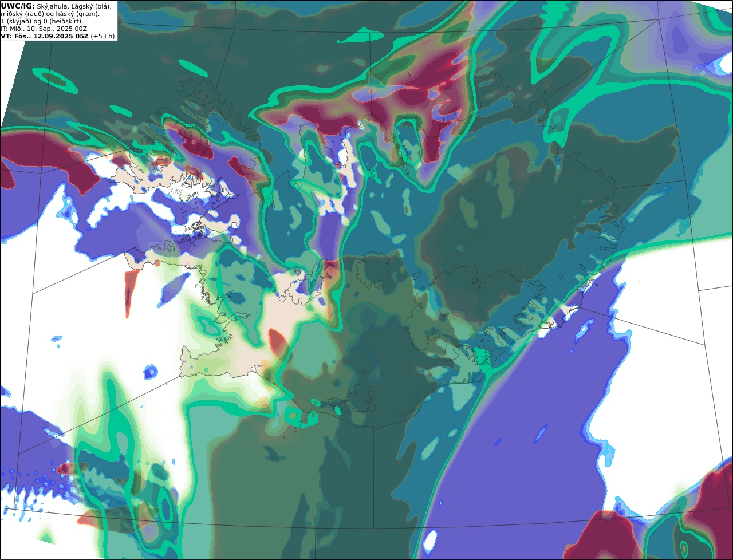Click the 'Lágský (blá)' legend text
This screenshot has height=560, width=733.
tap(91, 7)
